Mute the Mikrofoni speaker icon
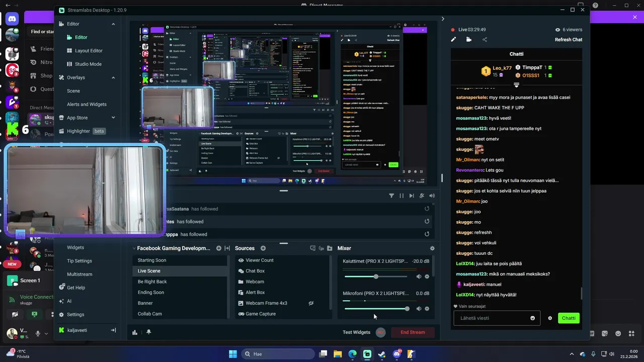Screen dimensions: 644x362 click(x=419, y=309)
